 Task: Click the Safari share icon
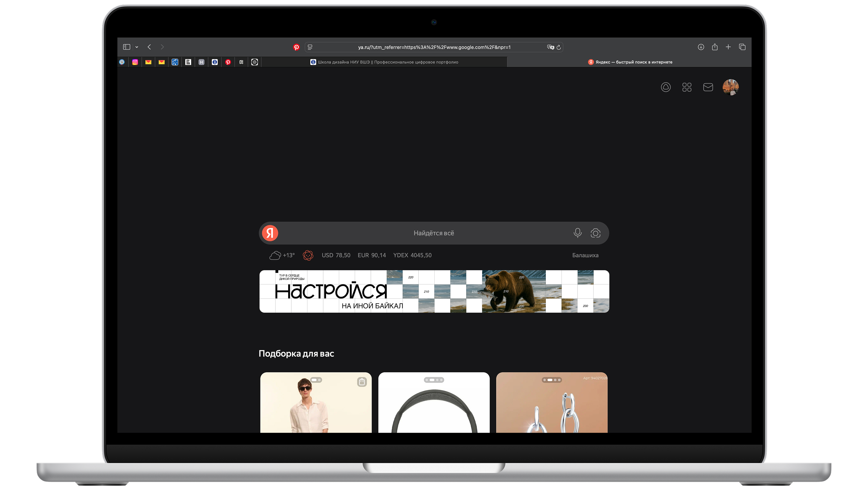click(x=714, y=47)
